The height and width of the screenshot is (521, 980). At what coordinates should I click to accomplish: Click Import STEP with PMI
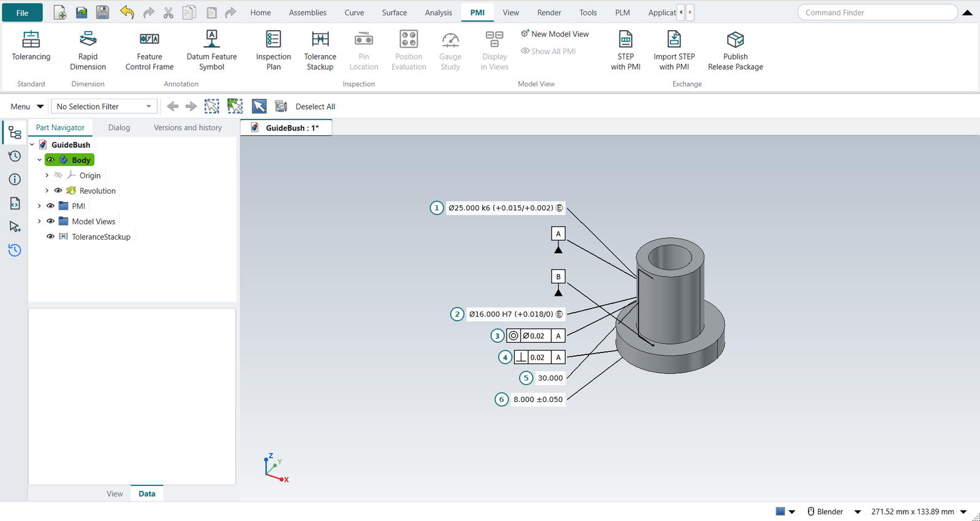coord(674,50)
